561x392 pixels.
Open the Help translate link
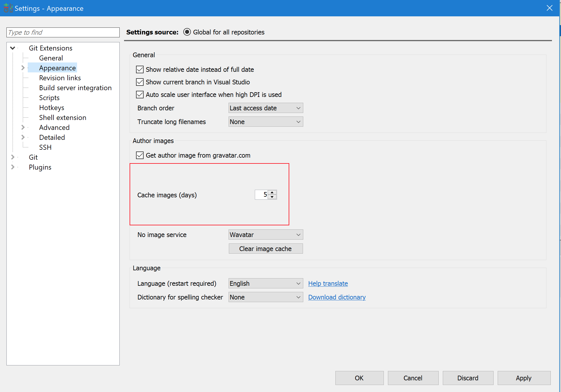[328, 283]
